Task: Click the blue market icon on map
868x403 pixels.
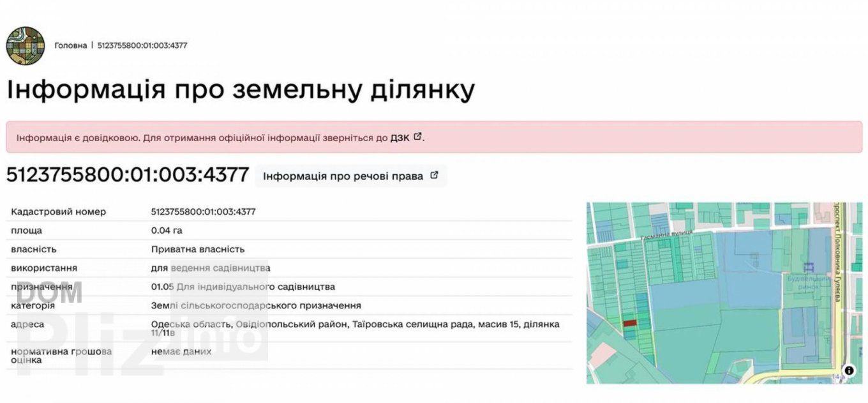Action: (x=809, y=268)
